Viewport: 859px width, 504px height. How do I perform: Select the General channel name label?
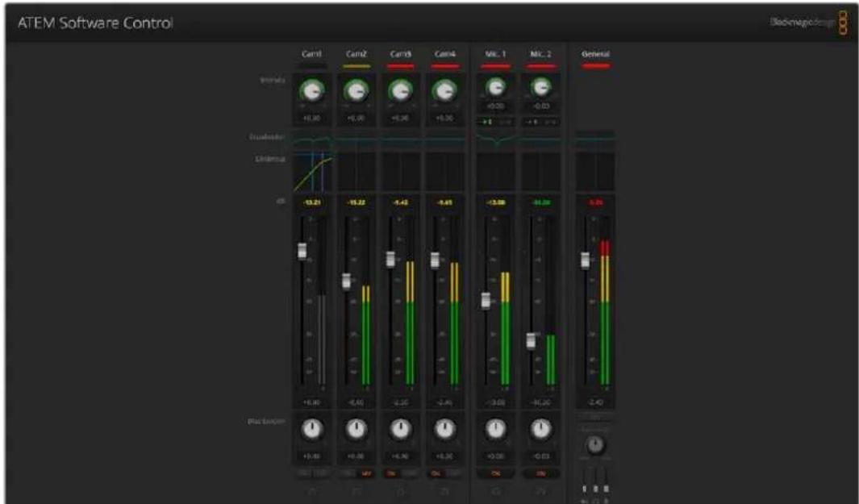pos(595,54)
